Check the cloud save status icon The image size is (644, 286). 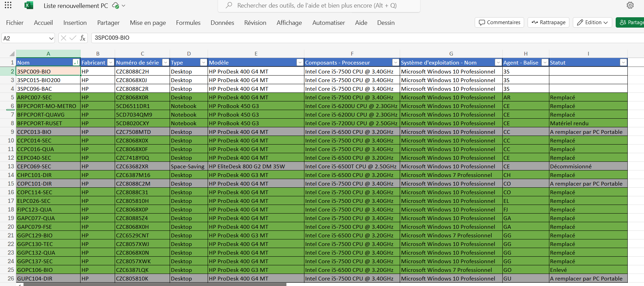(x=116, y=6)
